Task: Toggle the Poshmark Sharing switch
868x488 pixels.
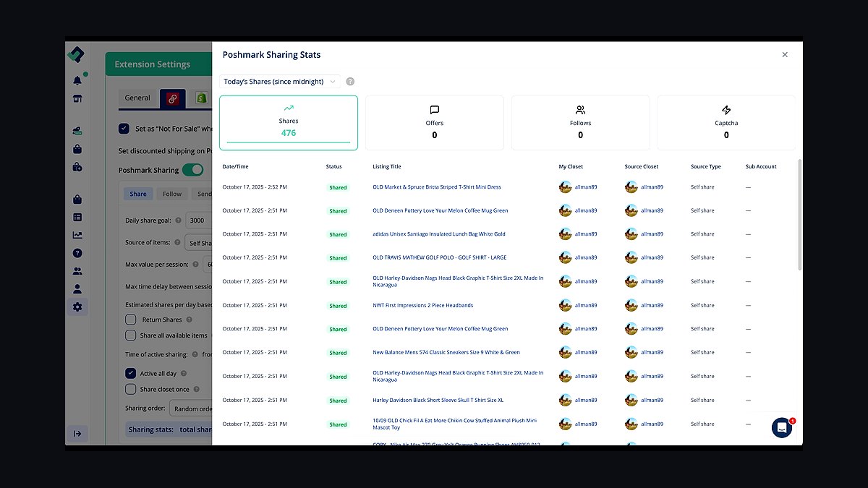Action: coord(192,170)
